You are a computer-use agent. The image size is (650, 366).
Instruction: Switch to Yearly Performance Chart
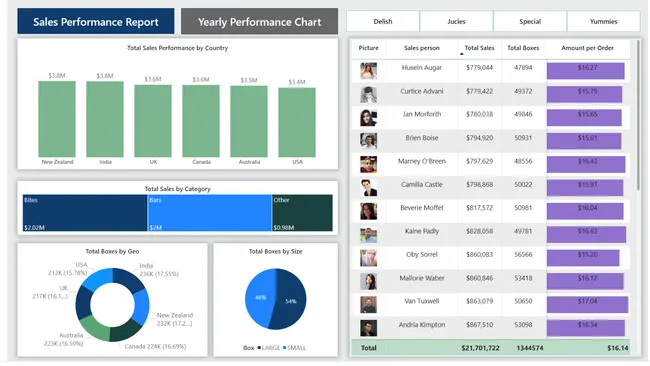tap(260, 21)
